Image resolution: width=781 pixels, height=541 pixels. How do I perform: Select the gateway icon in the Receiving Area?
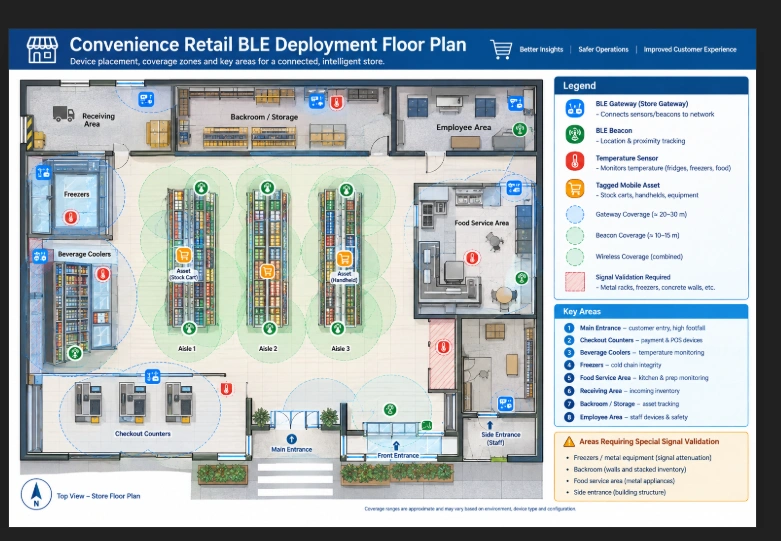(146, 99)
